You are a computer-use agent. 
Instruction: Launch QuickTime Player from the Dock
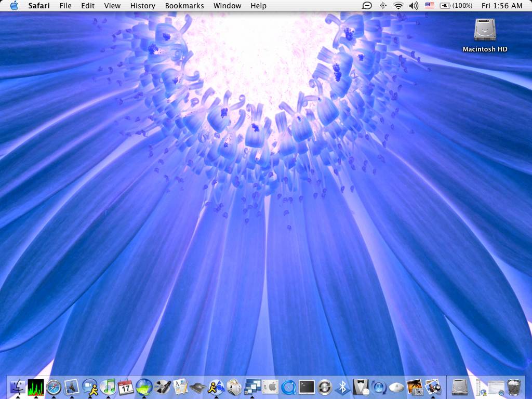(288, 387)
